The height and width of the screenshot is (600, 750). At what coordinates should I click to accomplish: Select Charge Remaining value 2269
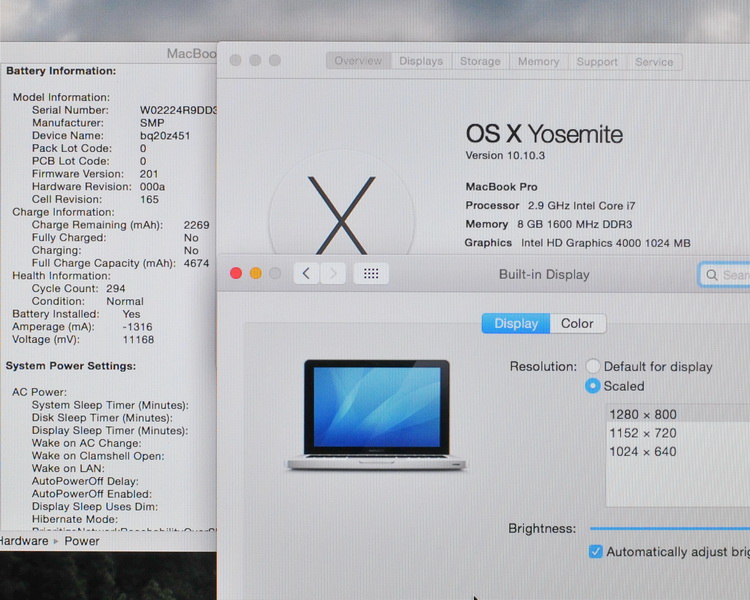pyautogui.click(x=197, y=225)
